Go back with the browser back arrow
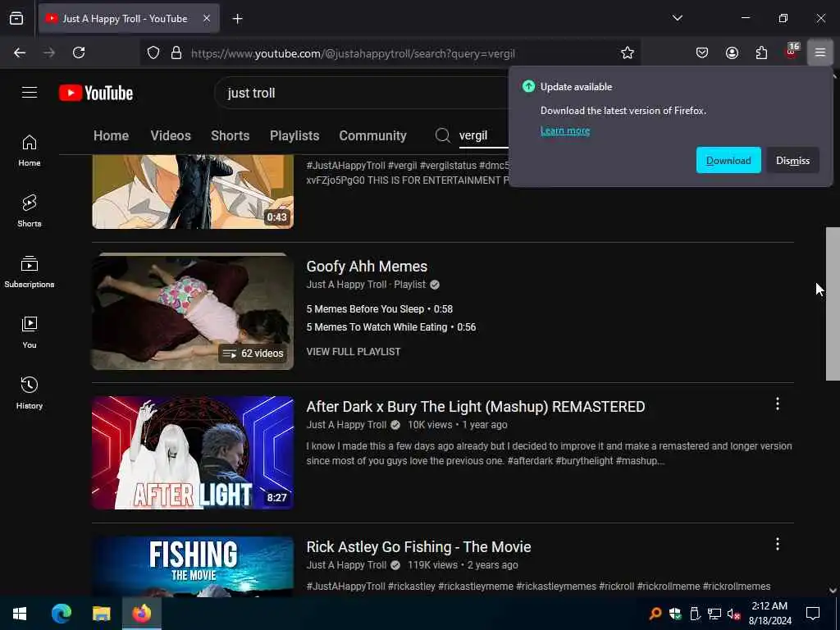Viewport: 840px width, 630px height. (20, 52)
